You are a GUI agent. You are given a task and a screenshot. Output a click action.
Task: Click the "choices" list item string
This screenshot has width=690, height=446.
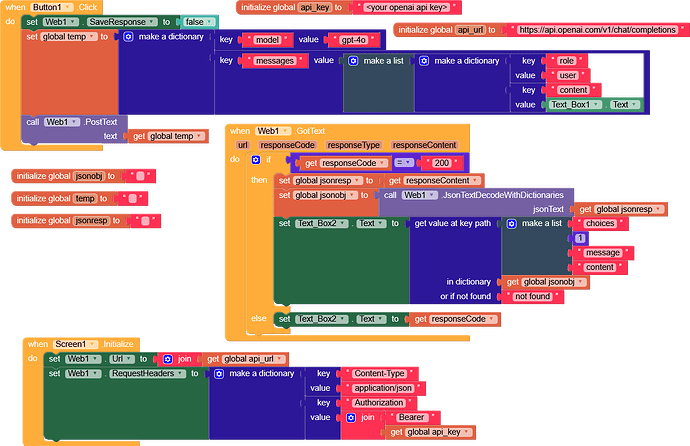[600, 223]
